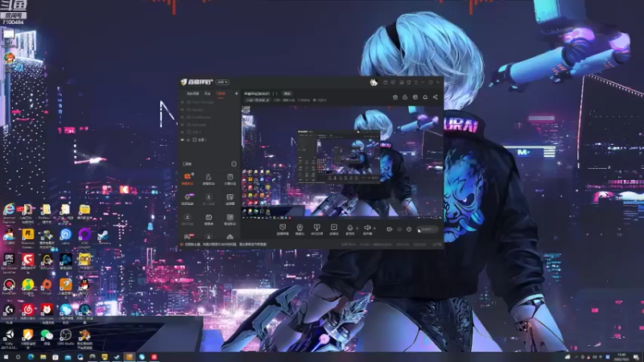This screenshot has width=644, height=362.
Task: Open the microphone device dropdown arrow
Action: 357,228
